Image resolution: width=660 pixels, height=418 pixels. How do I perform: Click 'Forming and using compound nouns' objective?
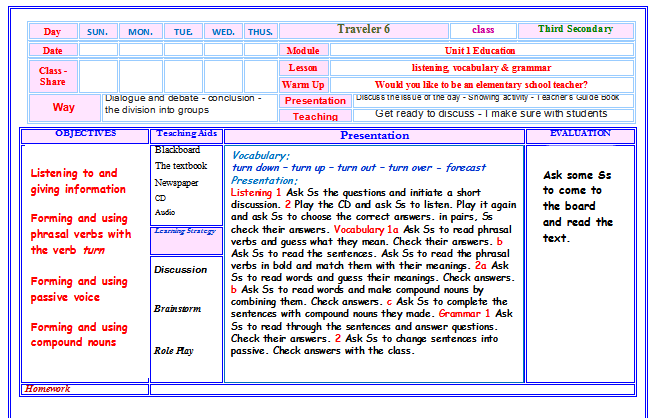pos(79,335)
